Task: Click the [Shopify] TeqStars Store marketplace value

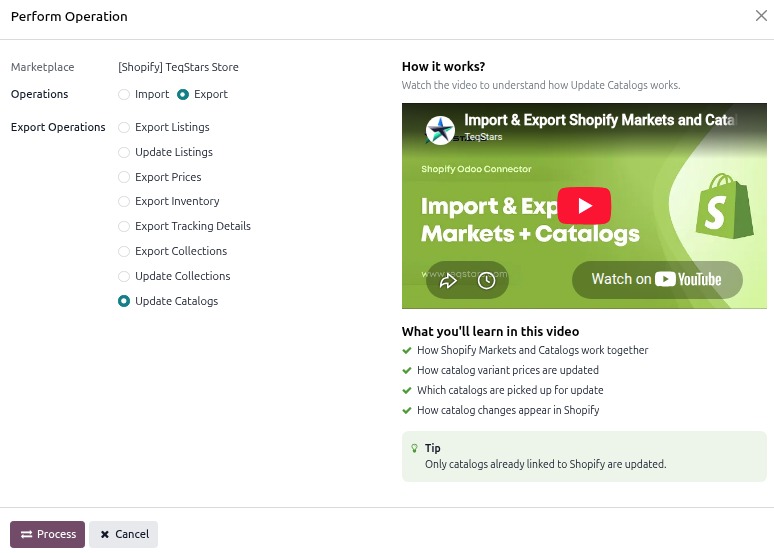Action: [x=178, y=67]
